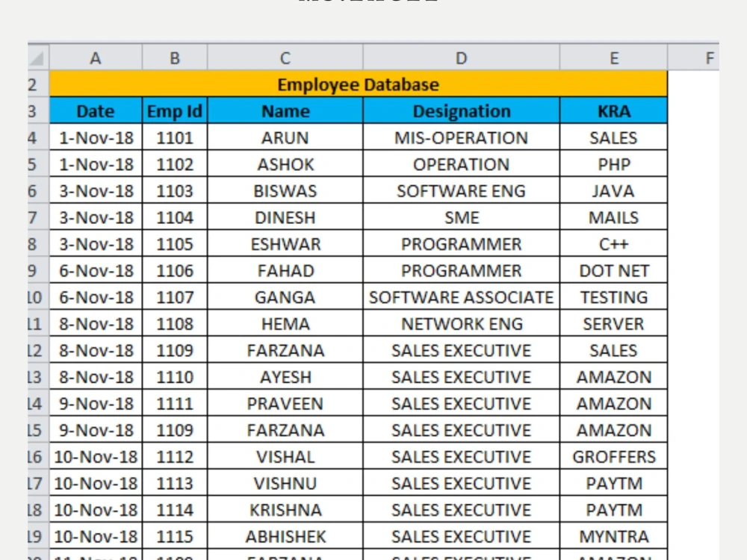The width and height of the screenshot is (747, 560).
Task: Click the cell containing GANGA
Action: pyautogui.click(x=285, y=297)
